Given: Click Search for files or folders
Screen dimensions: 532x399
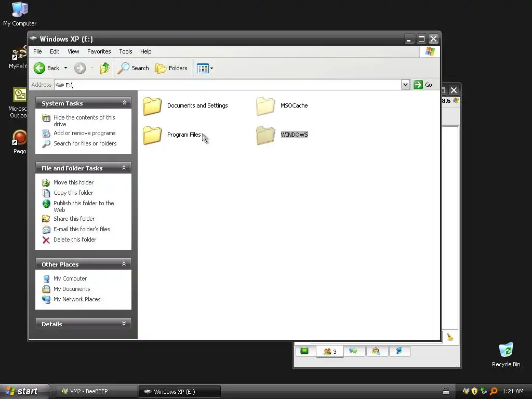Looking at the screenshot, I should 85,143.
